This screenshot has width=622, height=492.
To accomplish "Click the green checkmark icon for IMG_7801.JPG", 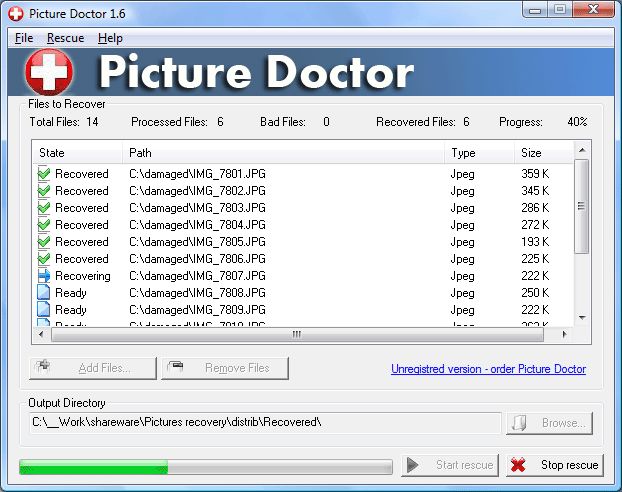I will pyautogui.click(x=44, y=173).
